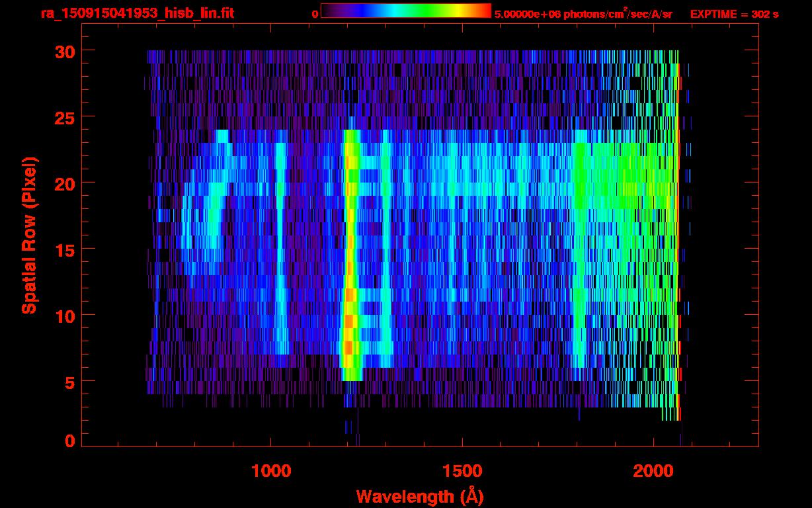The image size is (812, 508).
Task: Click the bright yellow emission line near 1216 Å
Action: pos(350,255)
